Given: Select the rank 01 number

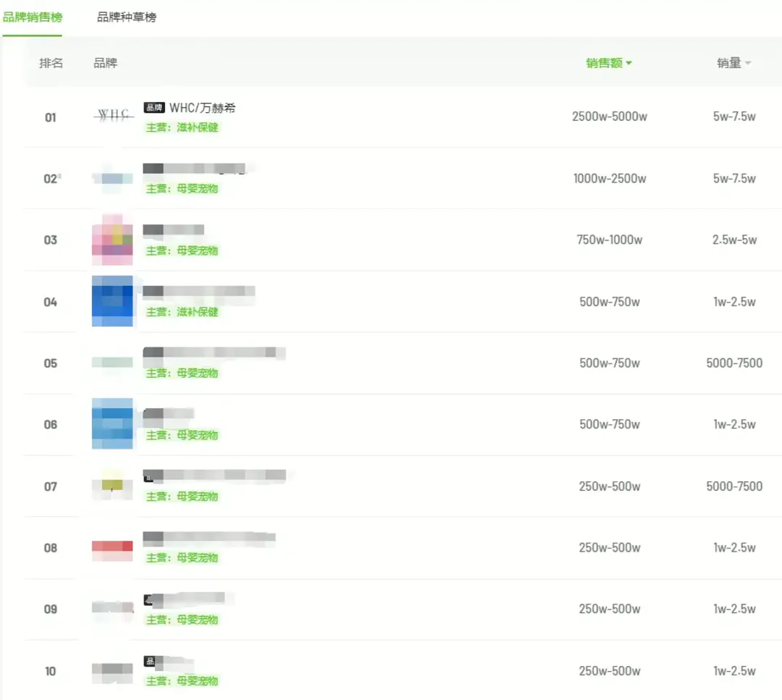Looking at the screenshot, I should [51, 118].
